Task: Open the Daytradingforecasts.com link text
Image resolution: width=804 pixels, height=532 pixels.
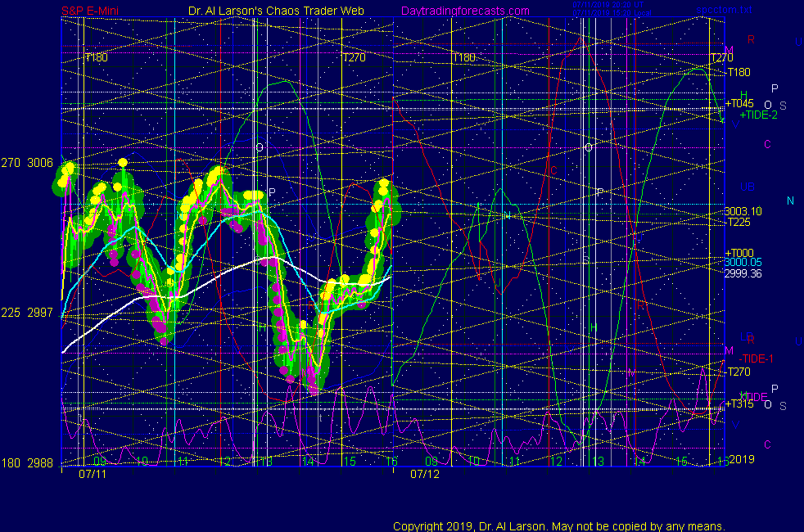Action: [x=465, y=11]
